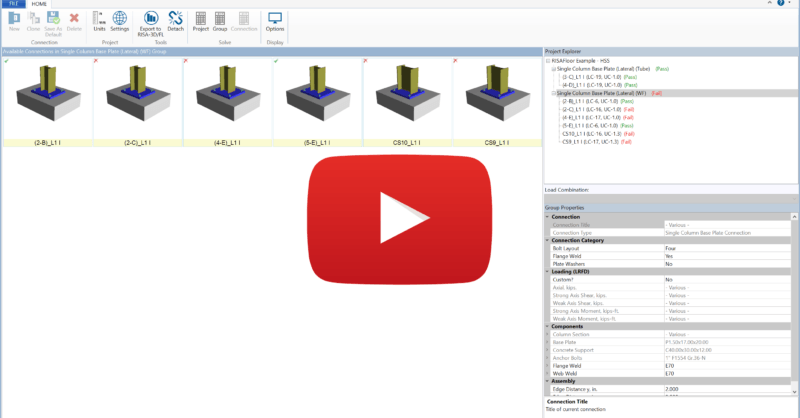This screenshot has width=800, height=418.
Task: Collapse the Connection Category section
Action: tap(547, 240)
